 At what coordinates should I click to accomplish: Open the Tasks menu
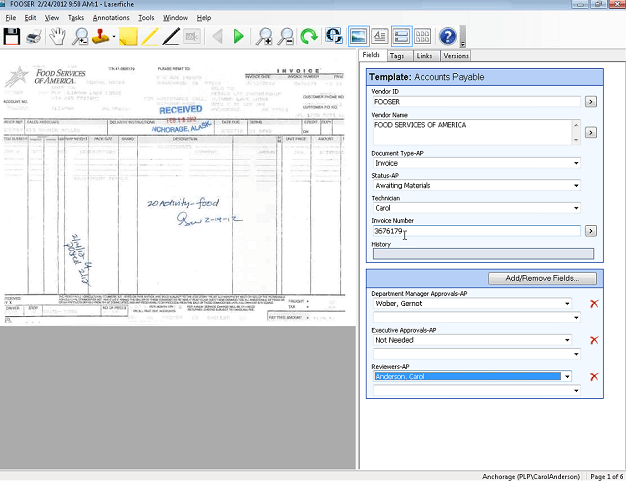76,18
